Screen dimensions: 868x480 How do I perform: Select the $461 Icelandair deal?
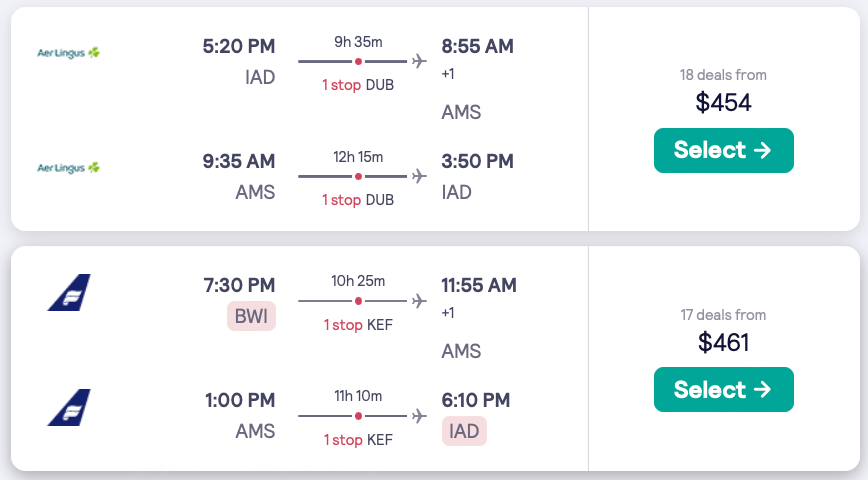(723, 390)
